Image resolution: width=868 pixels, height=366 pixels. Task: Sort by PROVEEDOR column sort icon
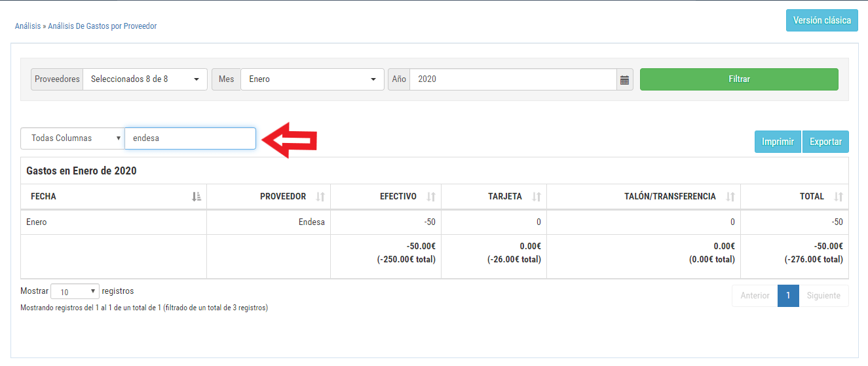coord(320,197)
